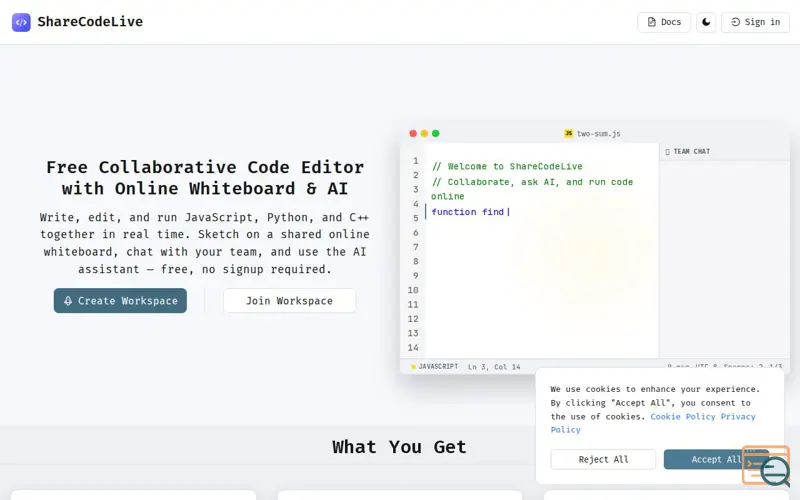Image resolution: width=800 pixels, height=500 pixels.
Task: Open the Cookie Policy link
Action: [x=683, y=416]
